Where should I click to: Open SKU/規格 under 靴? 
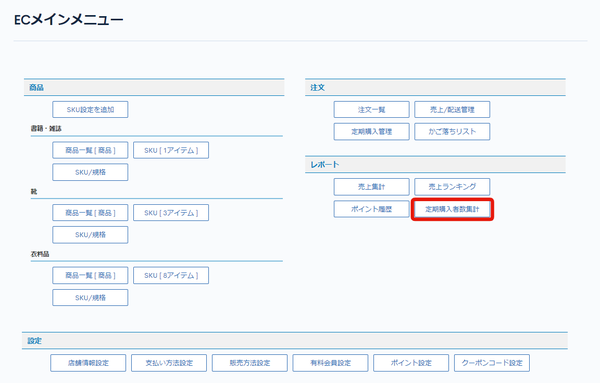(x=90, y=235)
